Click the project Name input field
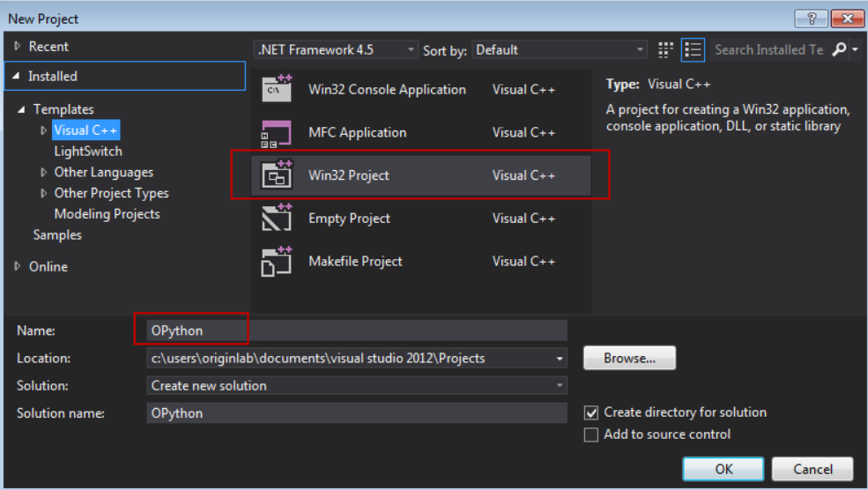Viewport: 868px width, 490px height. coord(357,330)
